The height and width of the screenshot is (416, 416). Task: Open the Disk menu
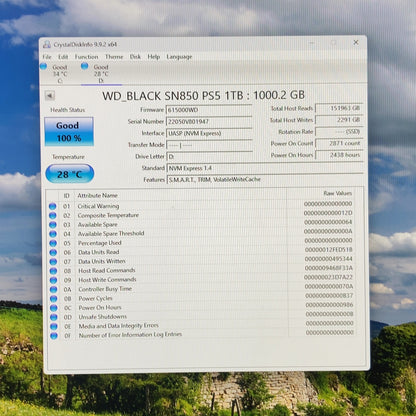coord(135,57)
